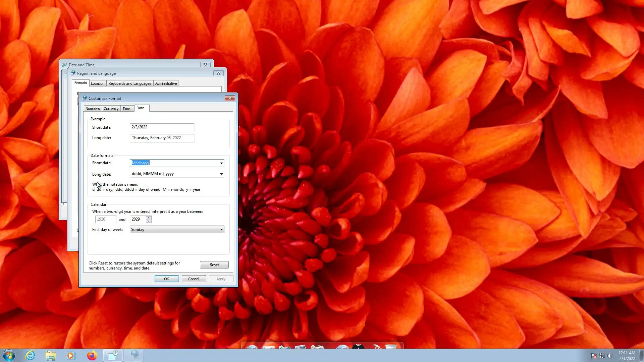
Task: Click the network tray icon
Action: click(x=602, y=356)
